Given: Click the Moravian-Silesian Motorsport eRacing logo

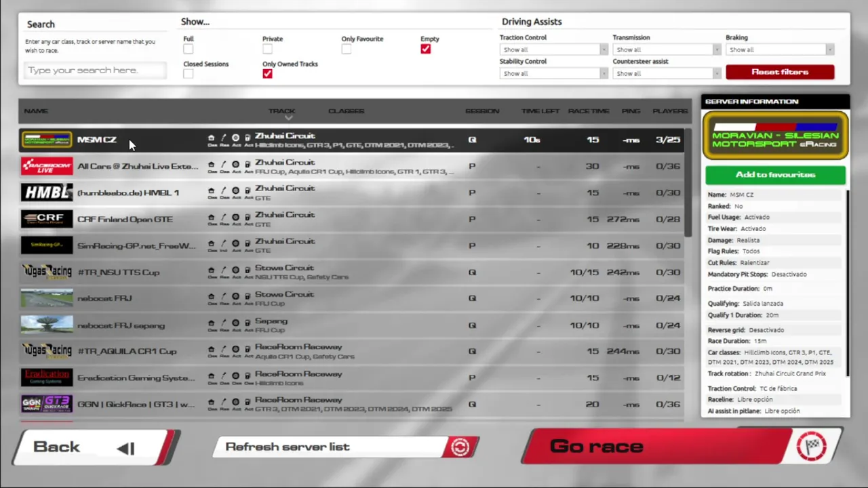Looking at the screenshot, I should point(775,136).
